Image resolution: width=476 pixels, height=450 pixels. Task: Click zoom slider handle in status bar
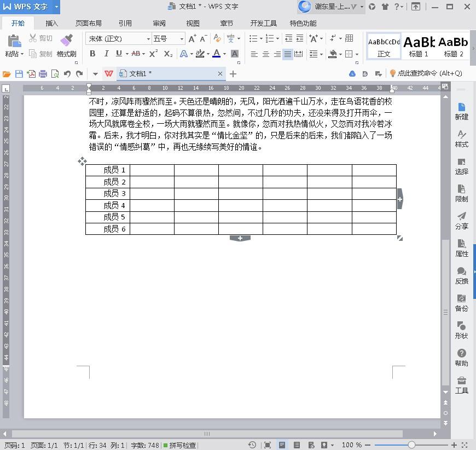[x=411, y=445]
